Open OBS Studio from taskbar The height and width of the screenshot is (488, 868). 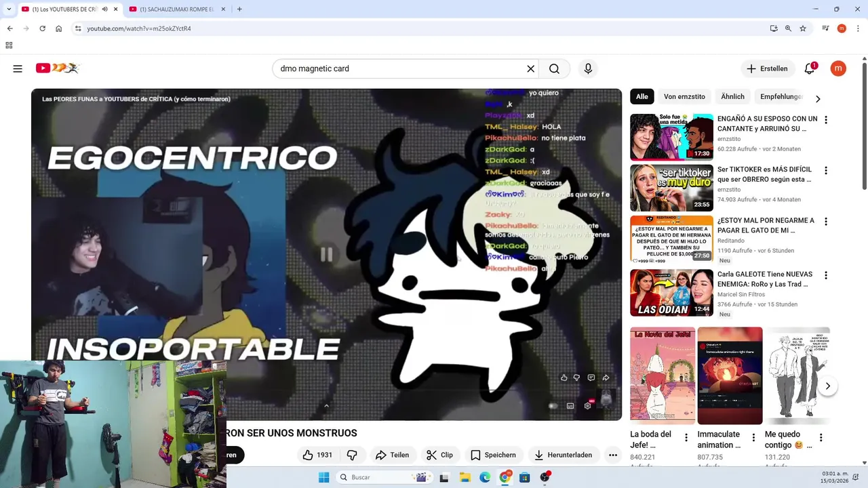545,477
